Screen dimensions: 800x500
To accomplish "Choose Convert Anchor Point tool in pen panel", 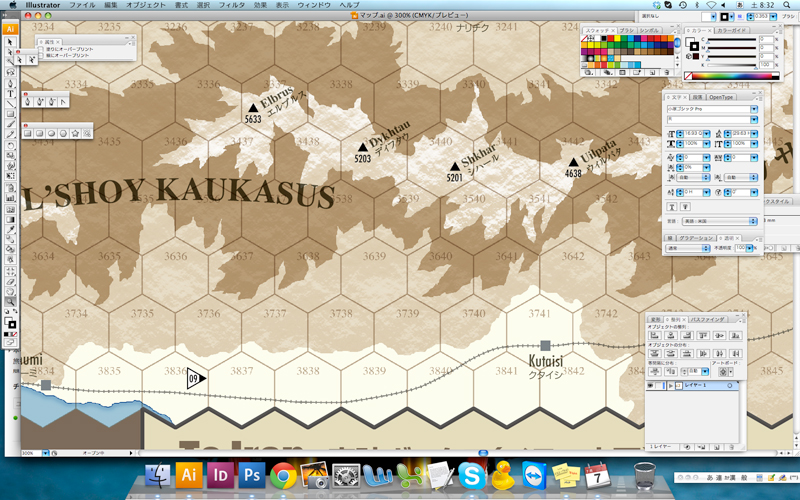I will (63, 102).
